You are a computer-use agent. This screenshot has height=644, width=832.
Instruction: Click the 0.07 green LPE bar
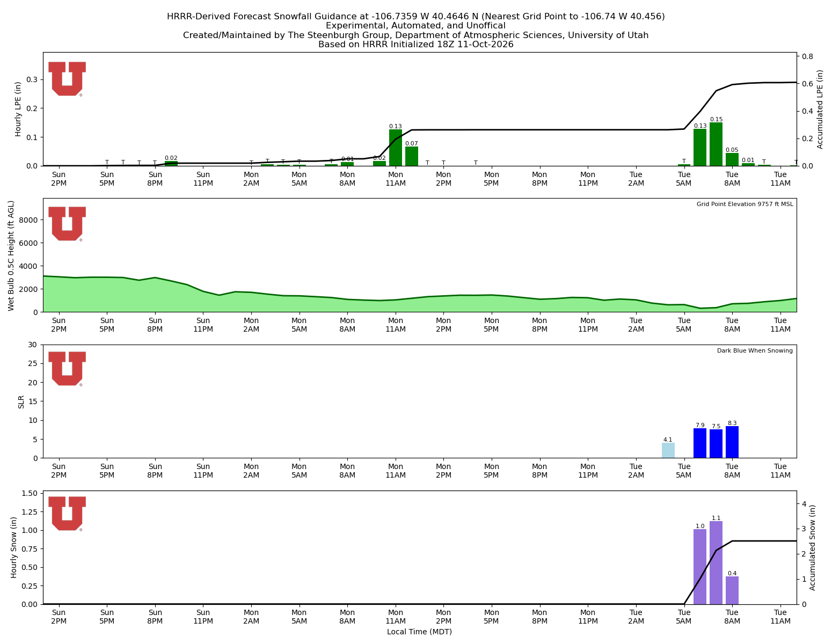coord(412,156)
